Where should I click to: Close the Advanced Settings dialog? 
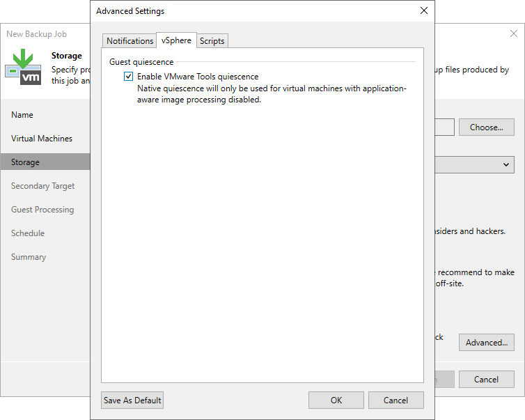(424, 10)
